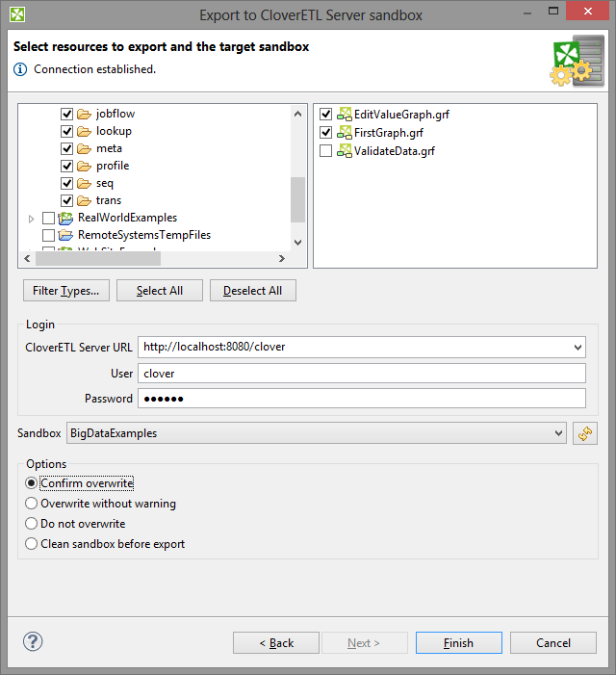The image size is (616, 675).
Task: Select the ValidateData.grf file name
Action: (x=395, y=151)
